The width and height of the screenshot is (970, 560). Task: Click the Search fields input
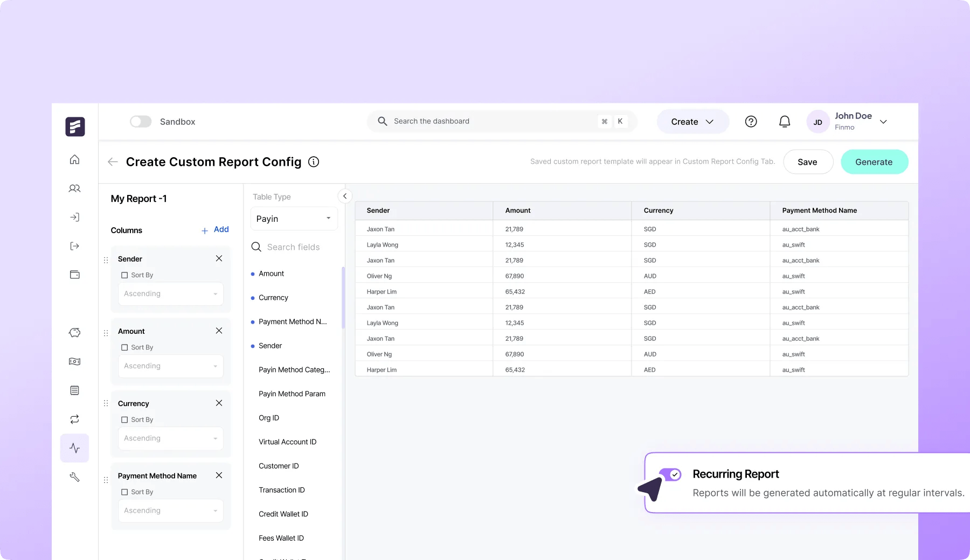[294, 247]
